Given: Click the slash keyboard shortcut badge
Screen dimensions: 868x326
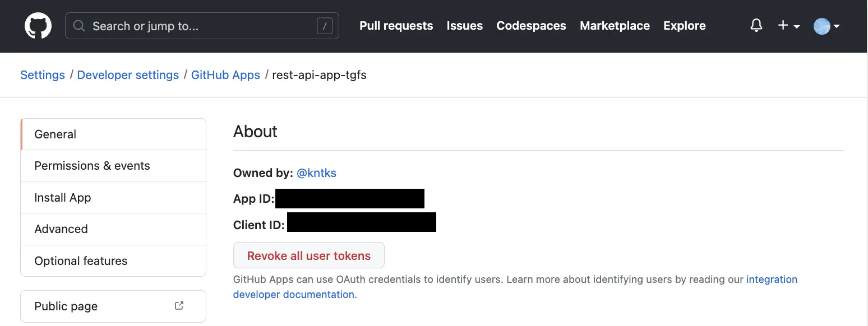Looking at the screenshot, I should 325,25.
